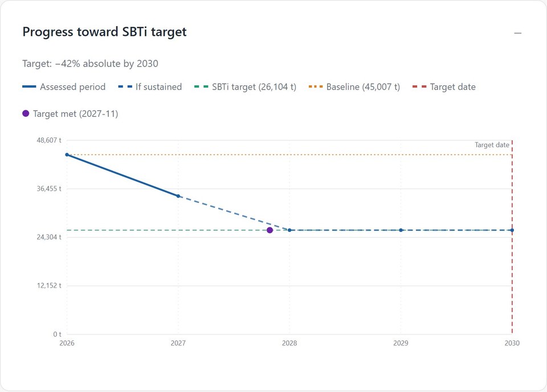Toggle the SBTi target (26,104 t) legend
The width and height of the screenshot is (547, 392).
coord(245,87)
